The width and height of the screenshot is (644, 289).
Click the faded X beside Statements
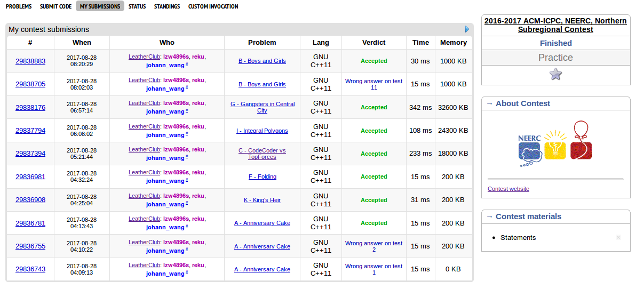618,237
